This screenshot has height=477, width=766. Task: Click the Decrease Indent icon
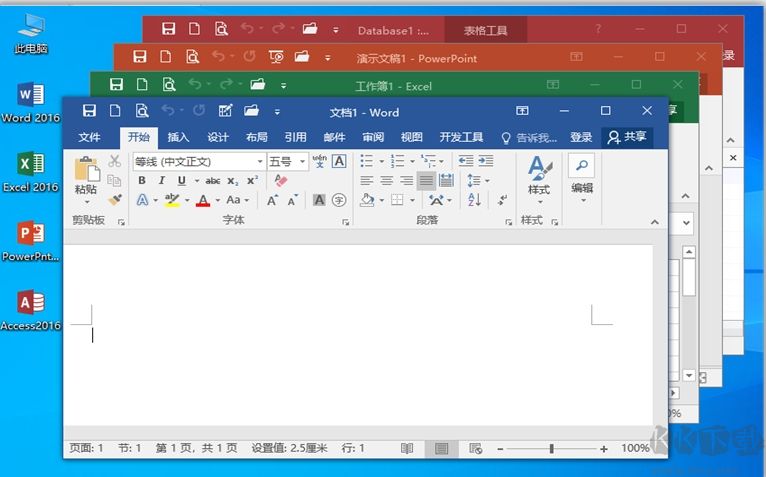pos(466,161)
